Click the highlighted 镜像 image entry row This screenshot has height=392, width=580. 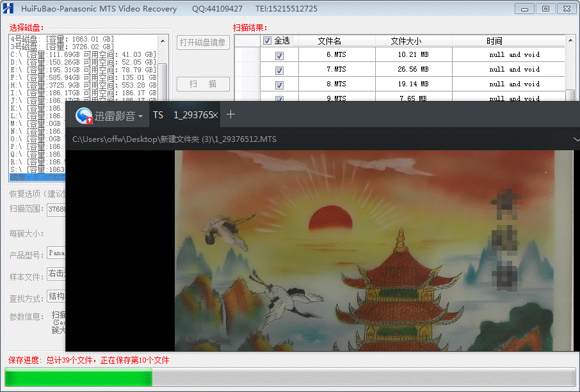pyautogui.click(x=37, y=177)
